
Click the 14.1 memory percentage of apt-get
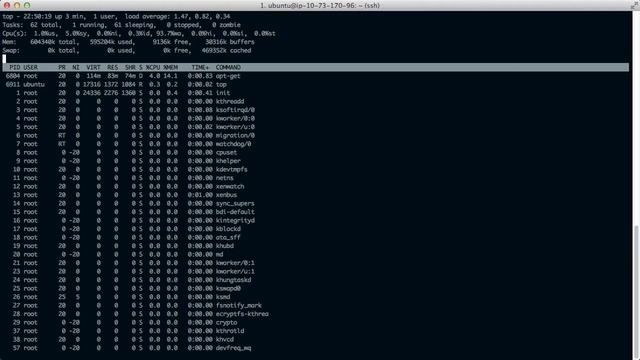171,76
